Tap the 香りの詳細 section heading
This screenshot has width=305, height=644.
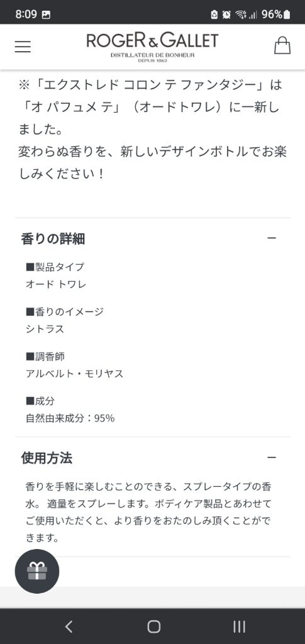click(53, 239)
